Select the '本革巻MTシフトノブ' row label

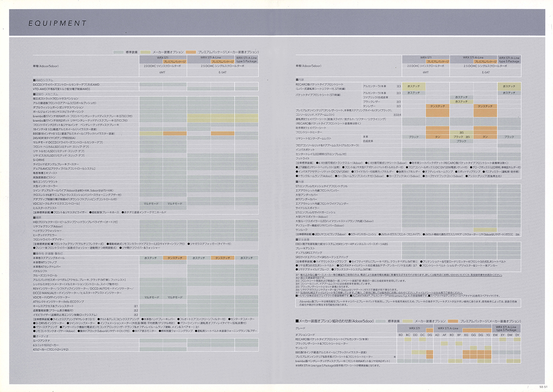[x=44, y=262]
